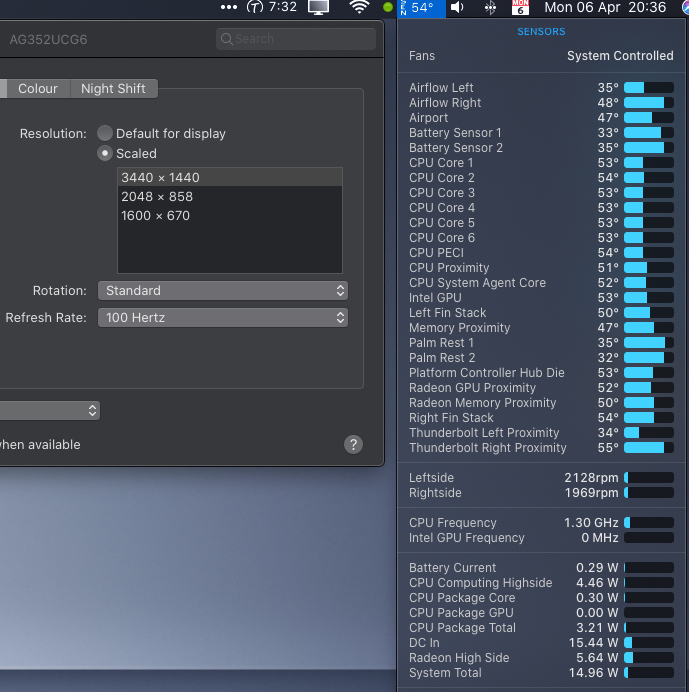The width and height of the screenshot is (689, 692).
Task: Select the CPU Core 6 row
Action: pos(541,238)
